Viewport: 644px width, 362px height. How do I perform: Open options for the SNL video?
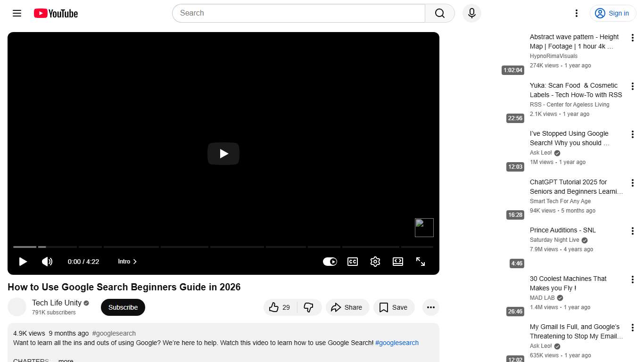click(632, 230)
